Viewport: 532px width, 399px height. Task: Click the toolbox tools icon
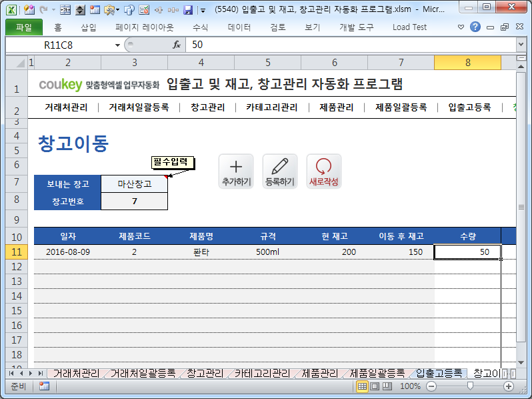point(109,10)
